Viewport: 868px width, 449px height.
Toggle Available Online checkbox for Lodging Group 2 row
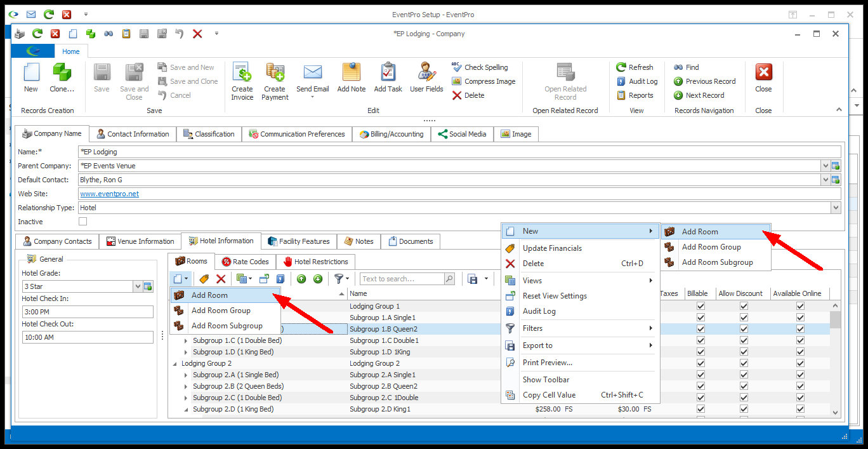point(800,363)
